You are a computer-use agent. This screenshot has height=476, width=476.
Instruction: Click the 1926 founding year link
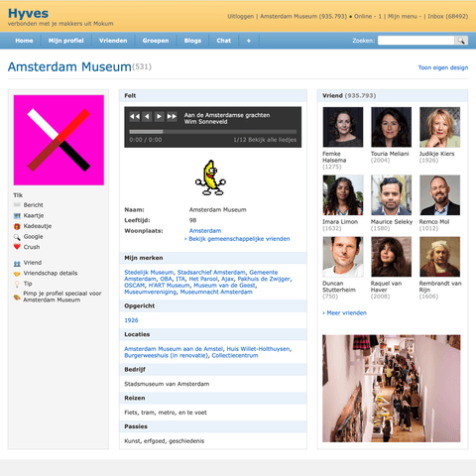point(131,320)
